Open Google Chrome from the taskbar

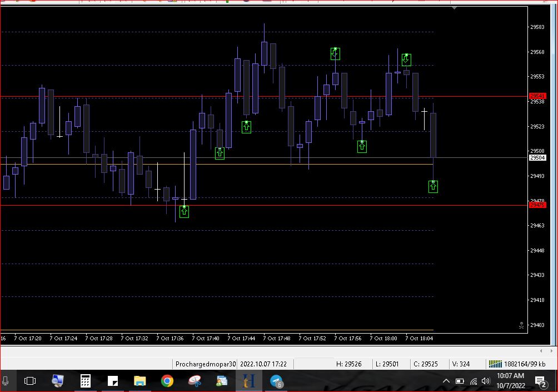pos(167,381)
